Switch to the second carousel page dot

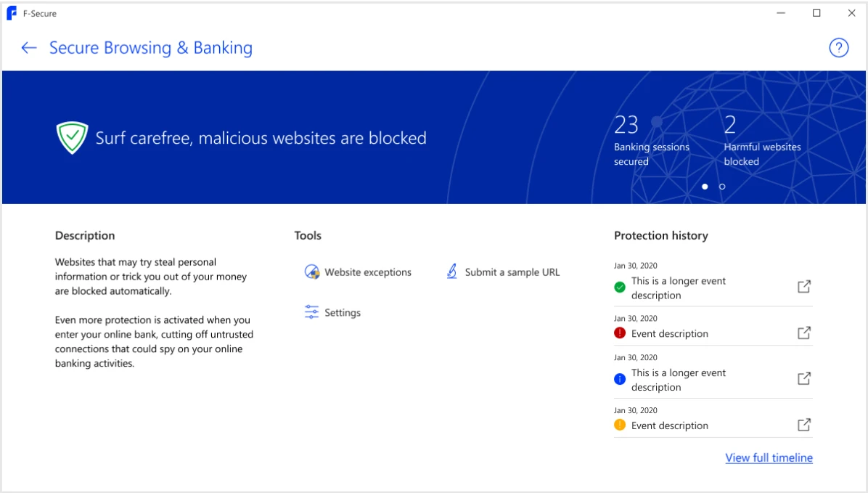[722, 187]
